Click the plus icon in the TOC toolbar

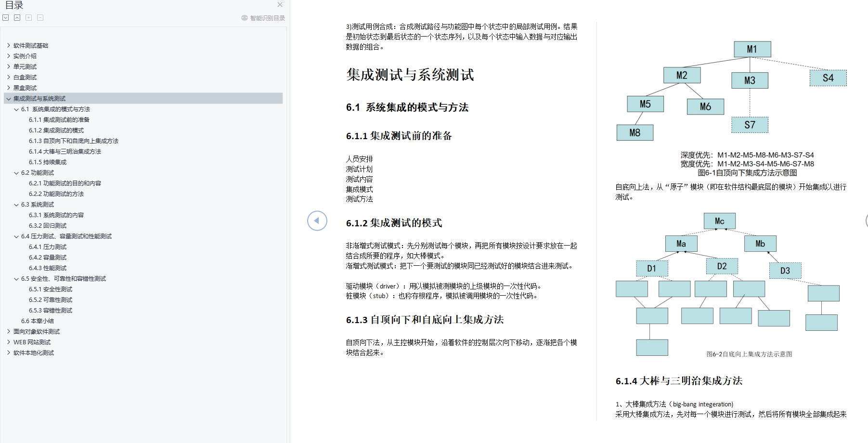point(28,17)
